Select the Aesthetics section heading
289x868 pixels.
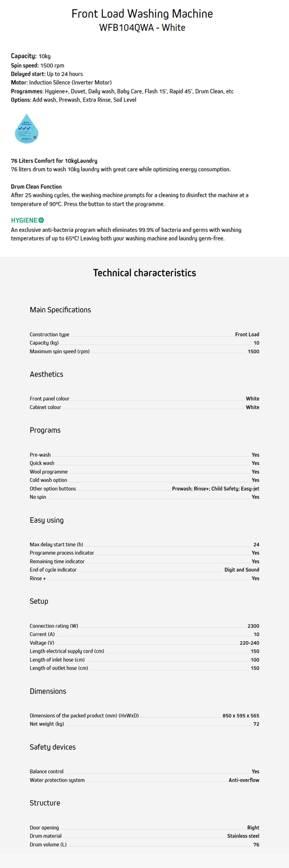pos(47,374)
